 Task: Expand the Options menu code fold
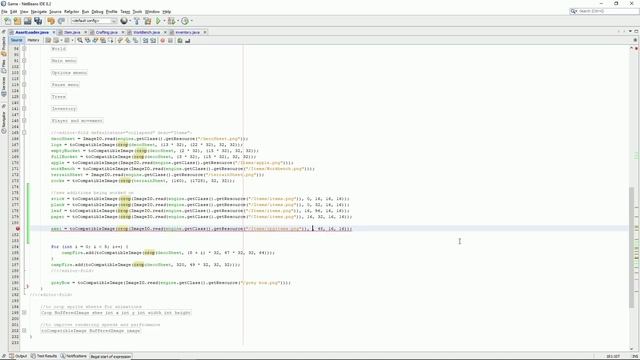pyautogui.click(x=24, y=73)
